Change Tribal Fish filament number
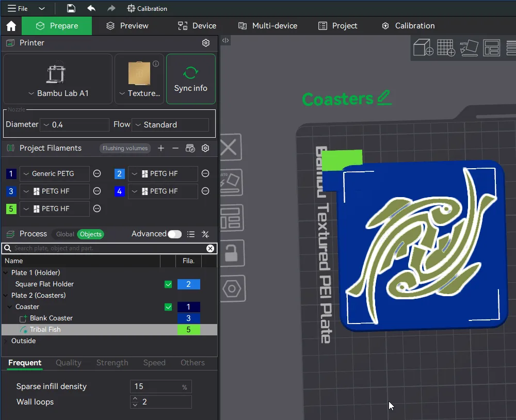516x420 pixels. tap(188, 330)
